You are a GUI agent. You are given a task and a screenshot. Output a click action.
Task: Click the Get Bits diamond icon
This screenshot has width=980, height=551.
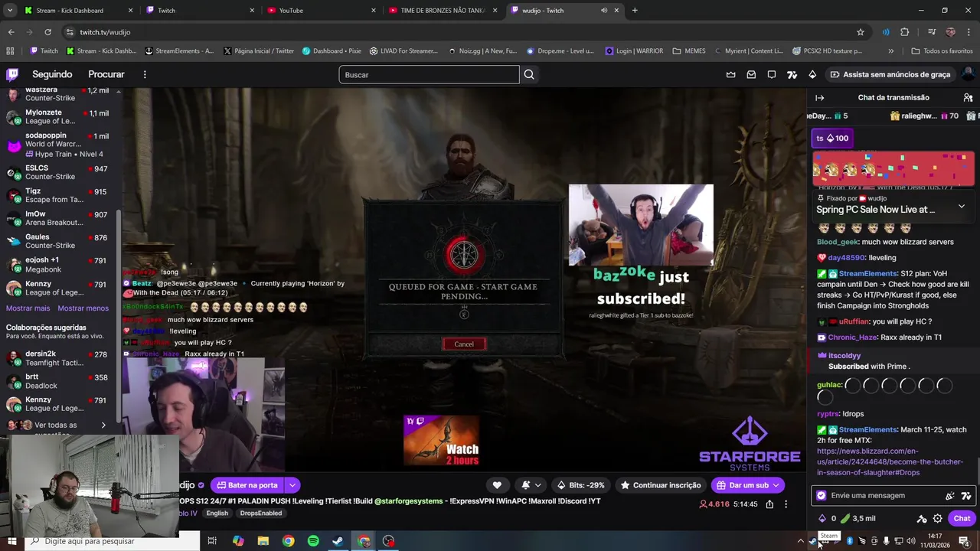[x=812, y=74]
